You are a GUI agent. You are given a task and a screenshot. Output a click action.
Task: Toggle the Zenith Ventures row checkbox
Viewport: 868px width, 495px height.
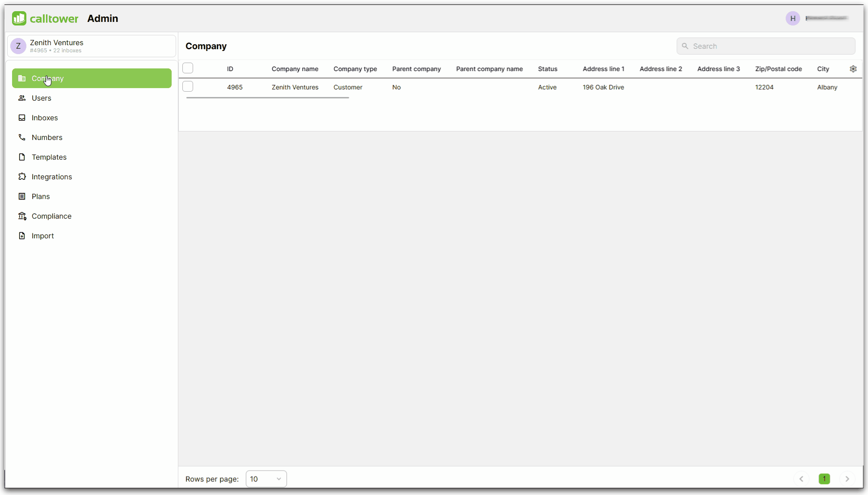(188, 87)
